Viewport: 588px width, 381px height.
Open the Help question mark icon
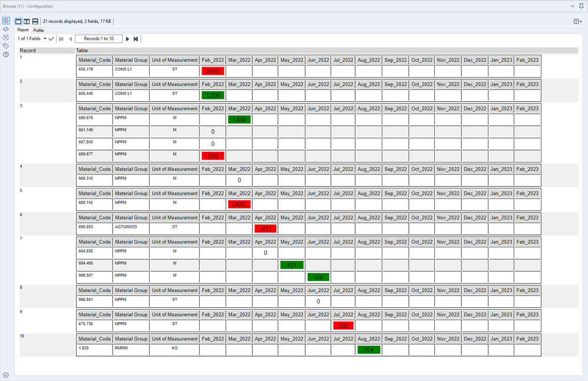coord(6,55)
